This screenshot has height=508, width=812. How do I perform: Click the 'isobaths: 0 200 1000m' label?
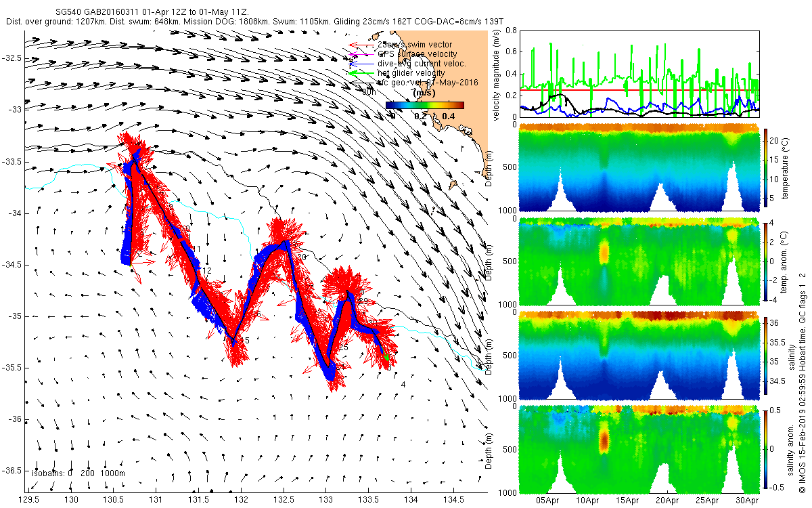(78, 473)
